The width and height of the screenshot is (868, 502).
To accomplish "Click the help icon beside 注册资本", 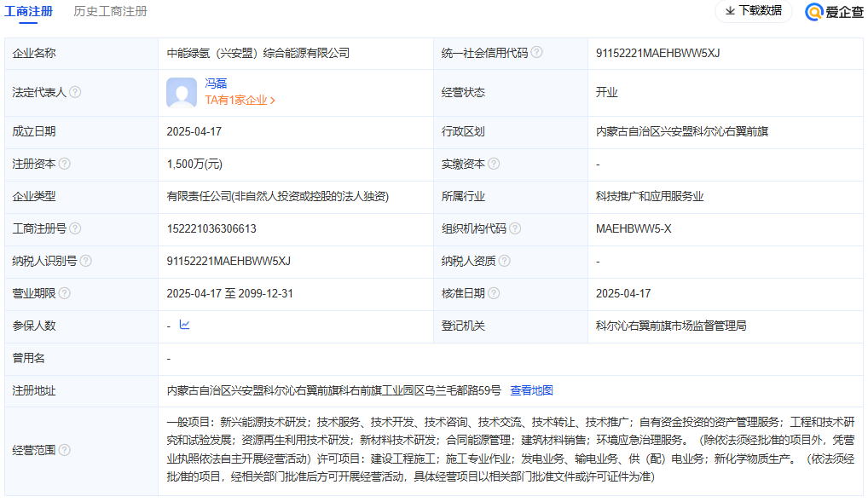I will [65, 164].
